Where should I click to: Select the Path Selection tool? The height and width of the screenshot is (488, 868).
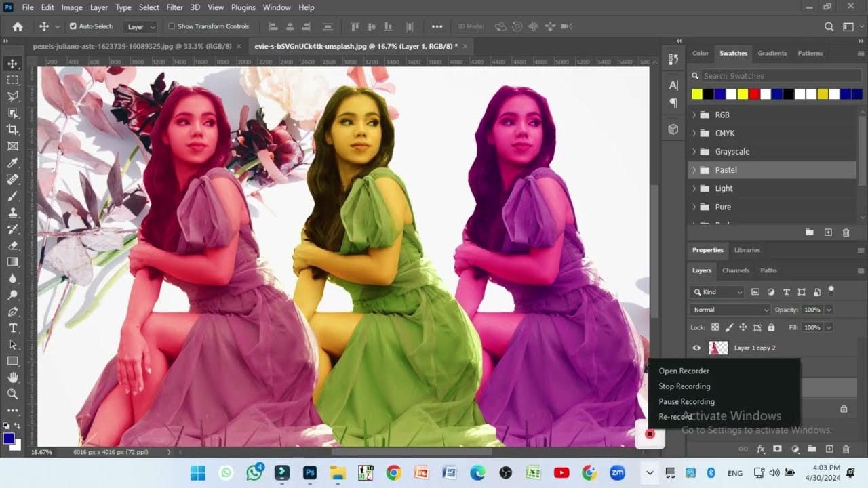click(x=13, y=344)
